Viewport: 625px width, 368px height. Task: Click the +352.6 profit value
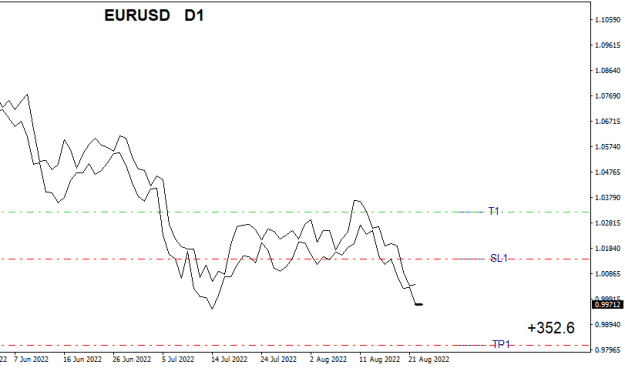pos(551,328)
